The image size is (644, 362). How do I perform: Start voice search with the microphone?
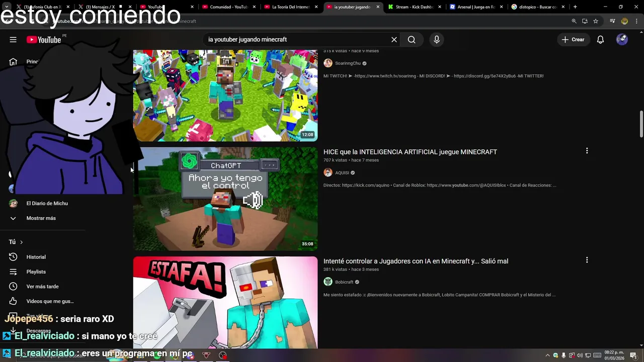[x=437, y=40]
